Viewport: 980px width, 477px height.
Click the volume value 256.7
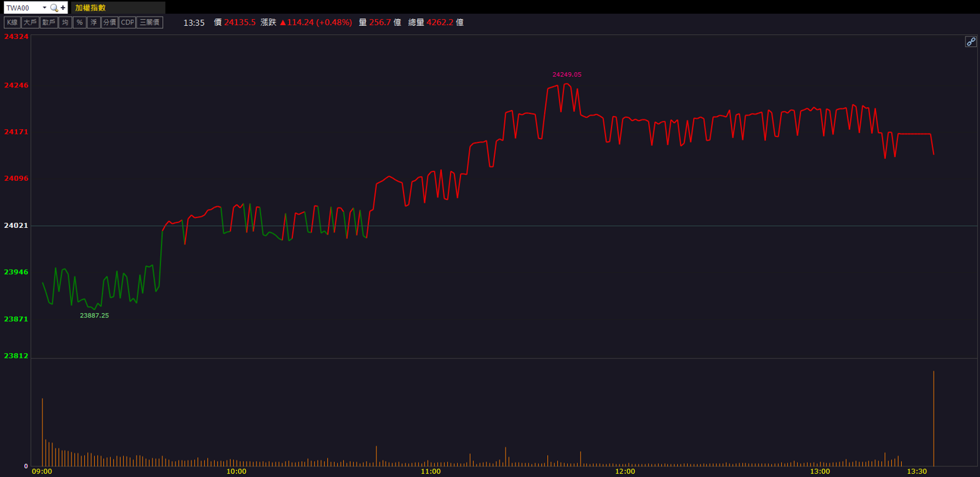pos(380,23)
